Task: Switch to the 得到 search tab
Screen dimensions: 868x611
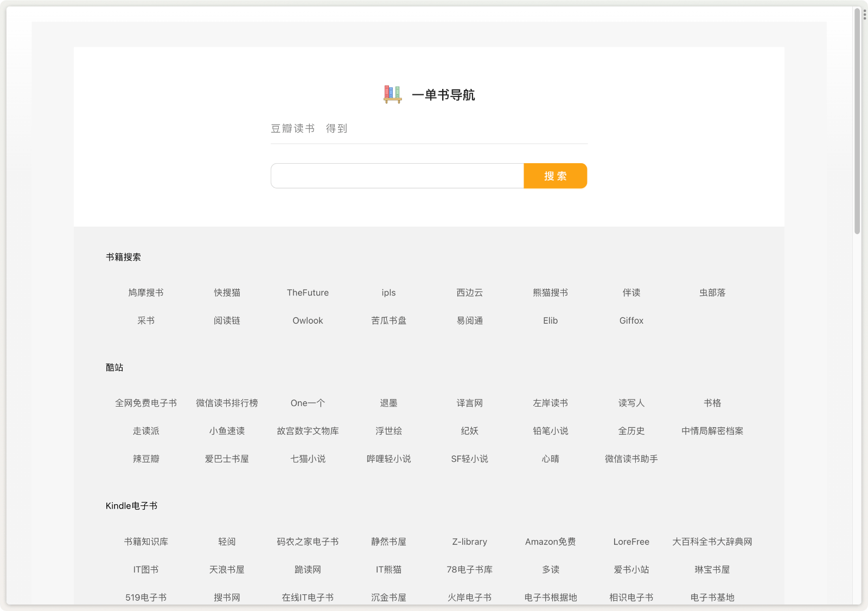Action: (x=337, y=128)
